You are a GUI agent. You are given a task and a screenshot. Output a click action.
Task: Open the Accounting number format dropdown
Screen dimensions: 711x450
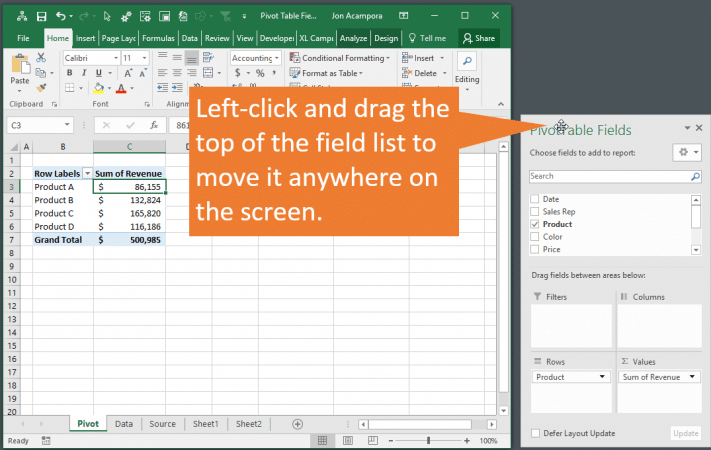pyautogui.click(x=276, y=58)
